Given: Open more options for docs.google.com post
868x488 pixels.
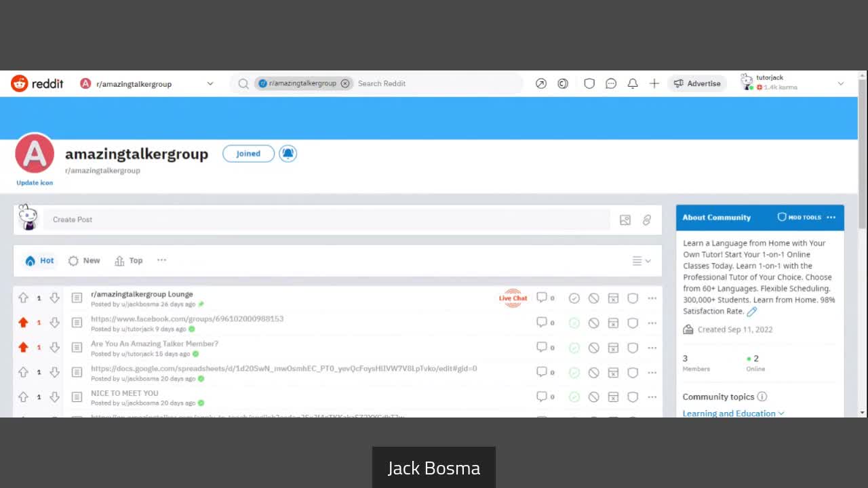Looking at the screenshot, I should [x=652, y=373].
